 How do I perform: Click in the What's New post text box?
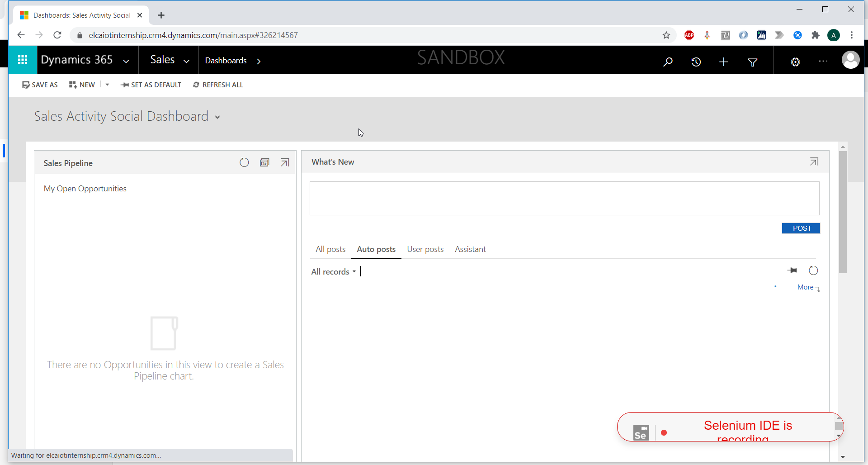564,199
